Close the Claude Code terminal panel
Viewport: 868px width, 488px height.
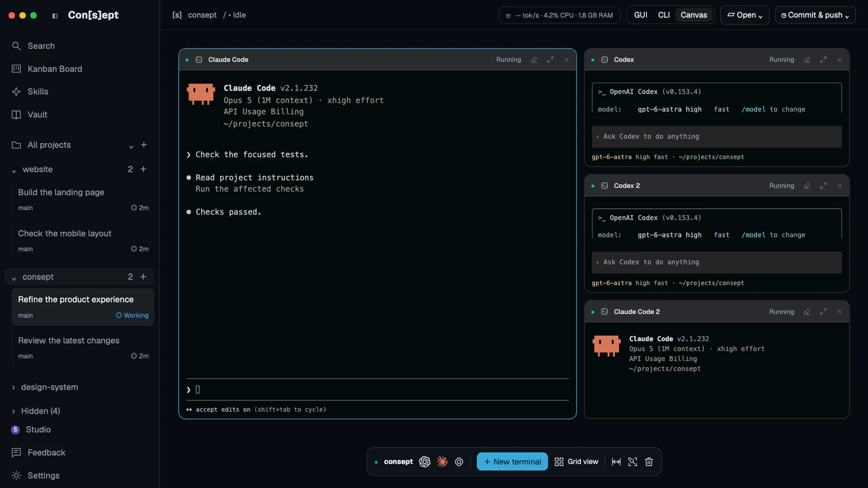[567, 60]
